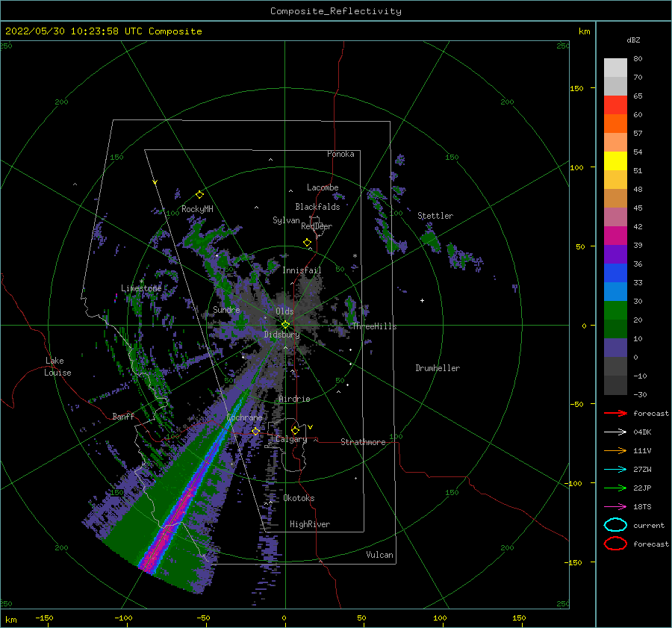Screen dimensions: 672x628
Task: Click the yellow diamond marker below RedDeer
Action: [x=307, y=243]
